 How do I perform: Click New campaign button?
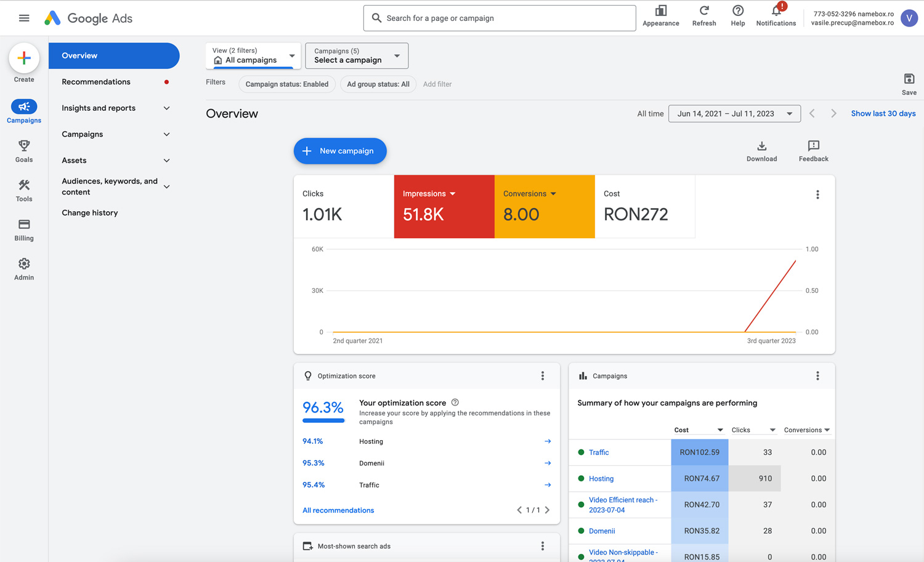coord(340,151)
